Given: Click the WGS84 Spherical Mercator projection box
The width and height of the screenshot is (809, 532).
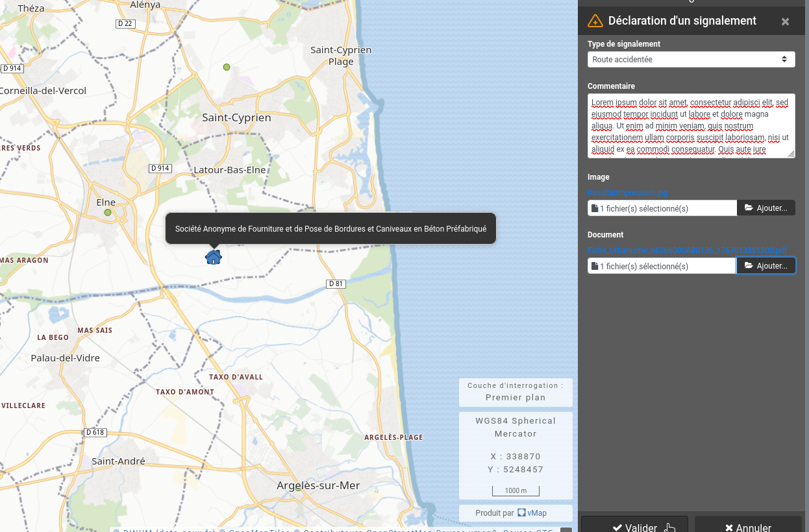Looking at the screenshot, I should click(516, 427).
